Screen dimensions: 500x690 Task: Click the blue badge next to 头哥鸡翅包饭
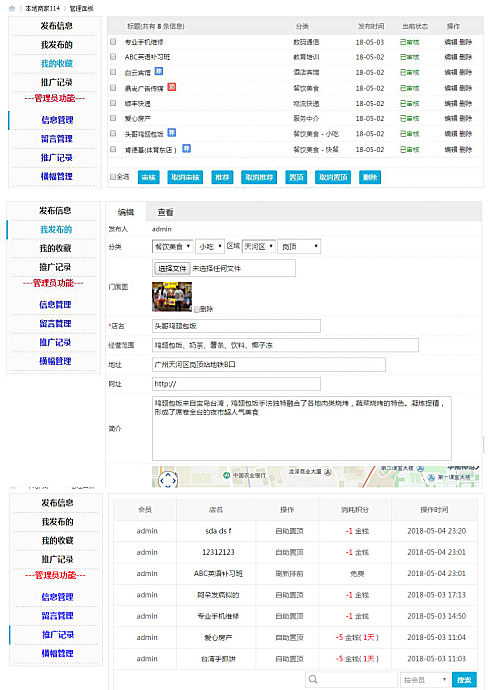click(x=172, y=132)
